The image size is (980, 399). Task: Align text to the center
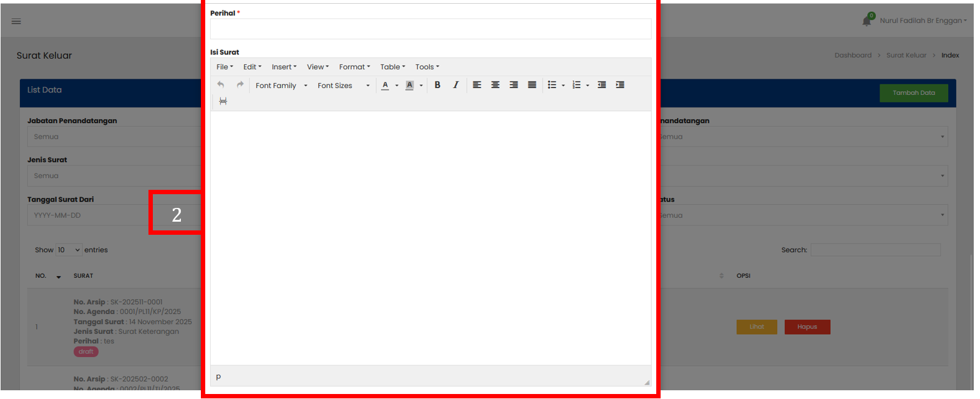495,85
